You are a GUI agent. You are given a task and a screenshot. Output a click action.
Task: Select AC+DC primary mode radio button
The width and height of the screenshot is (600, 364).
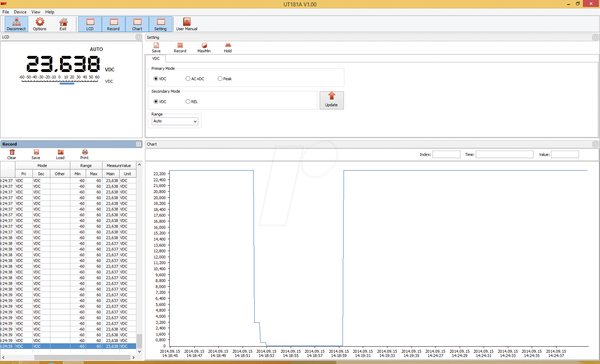(x=188, y=78)
